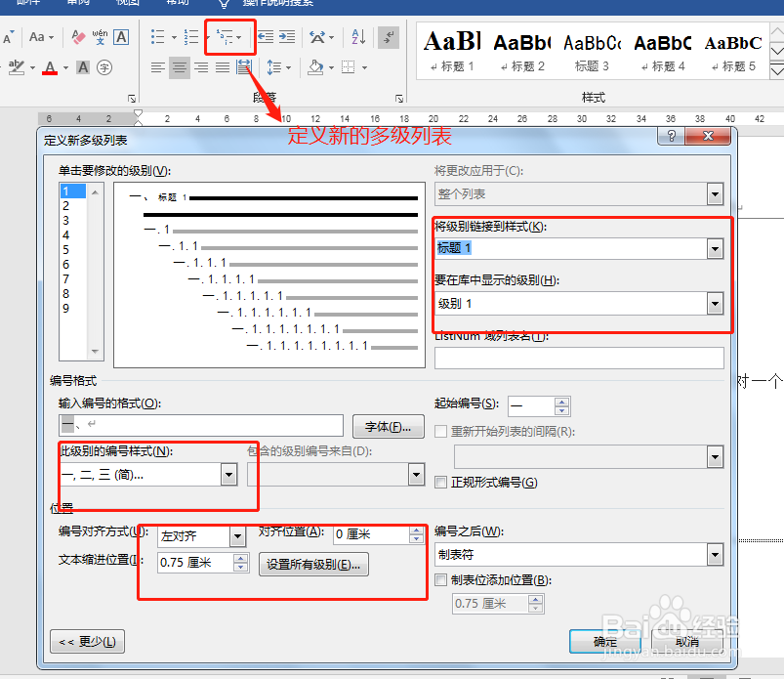Select the bulleted list icon
Screen dimensions: 784x679
tap(157, 36)
